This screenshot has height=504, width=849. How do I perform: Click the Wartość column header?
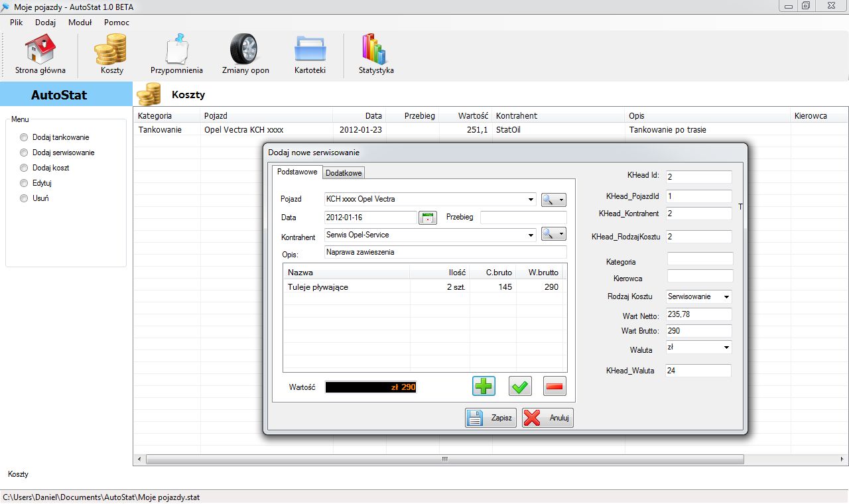click(466, 115)
